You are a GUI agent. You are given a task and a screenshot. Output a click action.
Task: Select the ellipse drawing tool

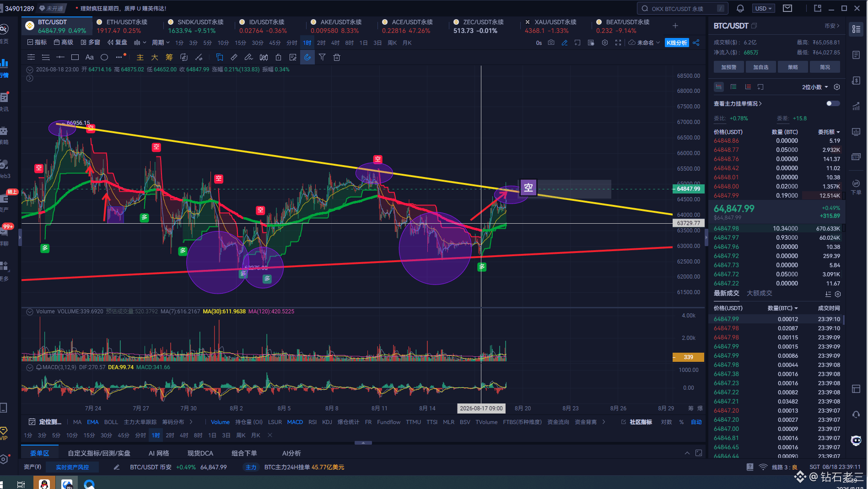(104, 57)
